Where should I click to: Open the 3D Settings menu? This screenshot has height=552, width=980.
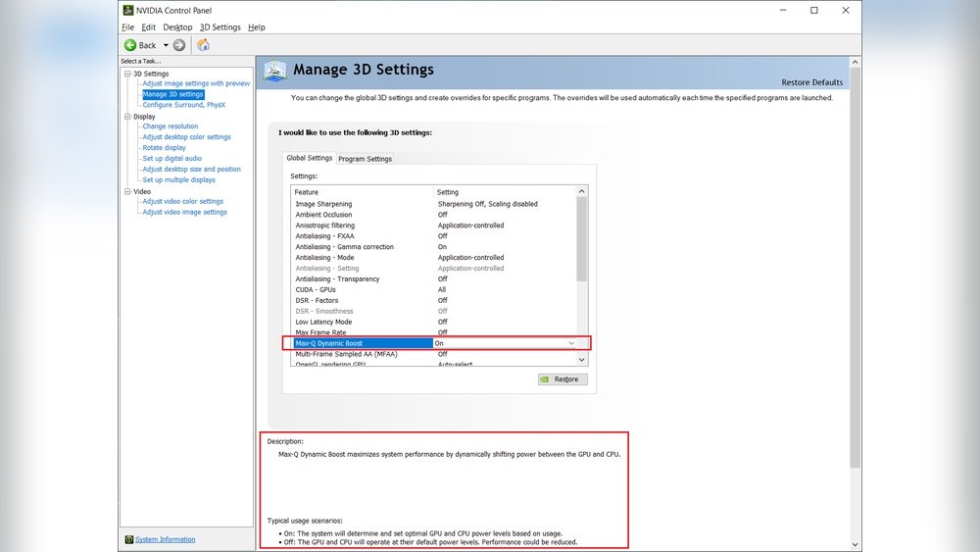point(220,26)
